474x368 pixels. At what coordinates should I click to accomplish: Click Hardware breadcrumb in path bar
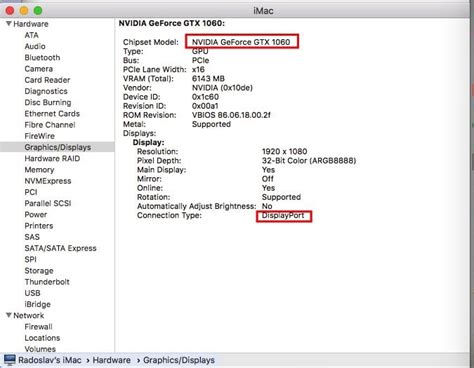coord(111,360)
